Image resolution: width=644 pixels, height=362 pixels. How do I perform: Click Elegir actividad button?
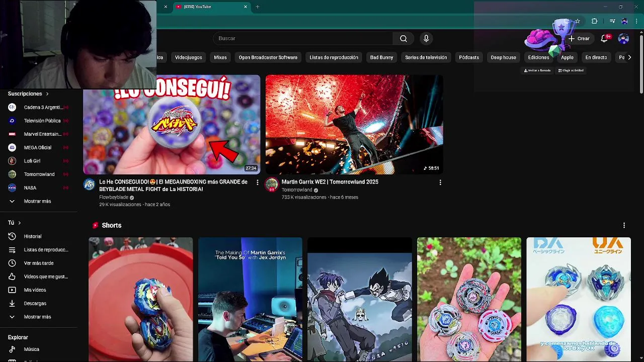(x=571, y=70)
